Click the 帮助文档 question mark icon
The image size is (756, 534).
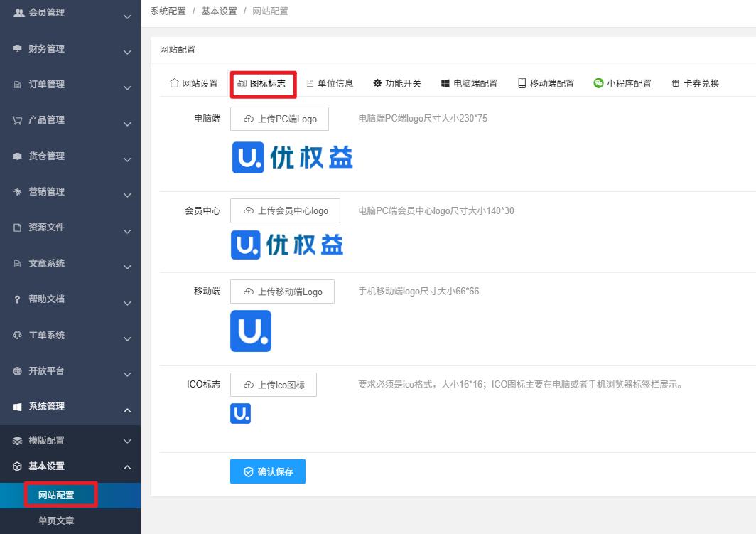click(x=17, y=299)
